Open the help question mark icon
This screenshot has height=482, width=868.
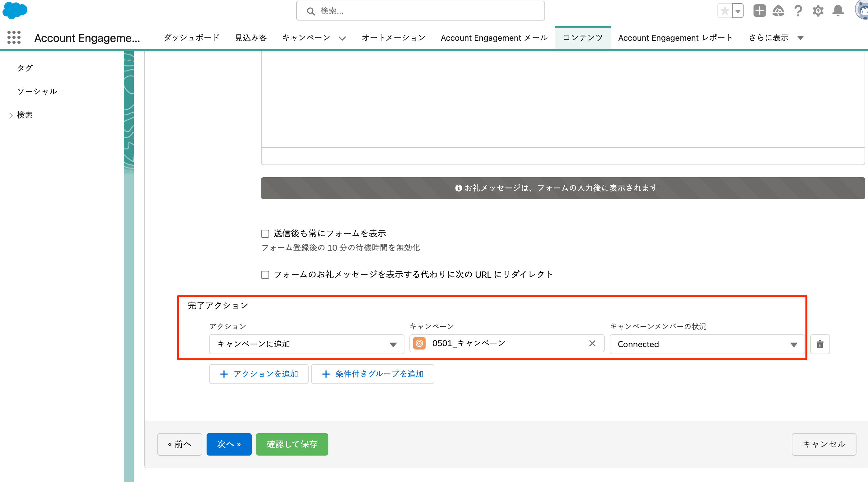pyautogui.click(x=798, y=11)
